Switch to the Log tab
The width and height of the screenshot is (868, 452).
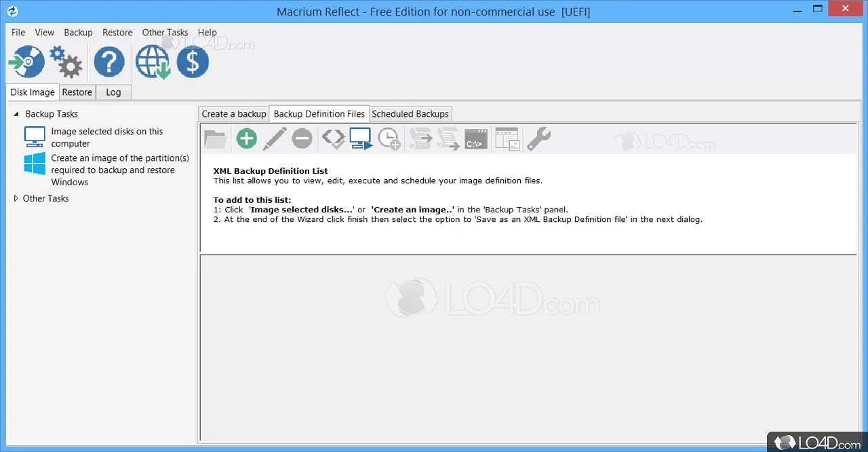[x=113, y=92]
